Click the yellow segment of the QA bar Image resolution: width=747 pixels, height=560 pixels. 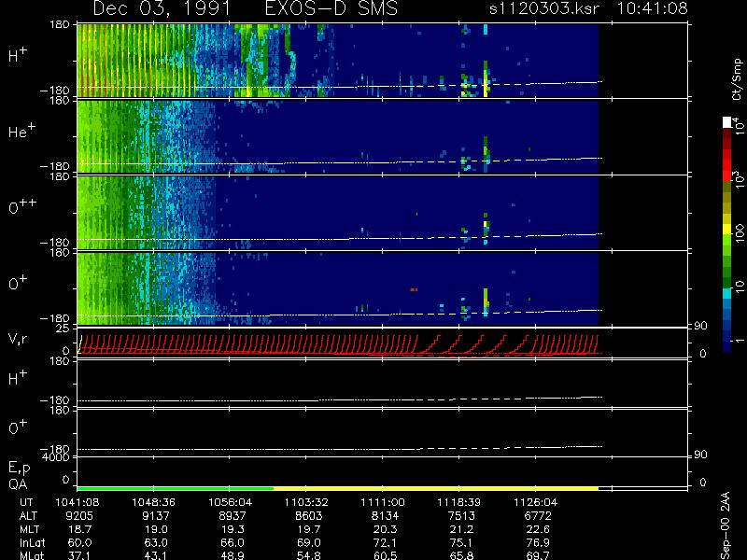click(436, 488)
